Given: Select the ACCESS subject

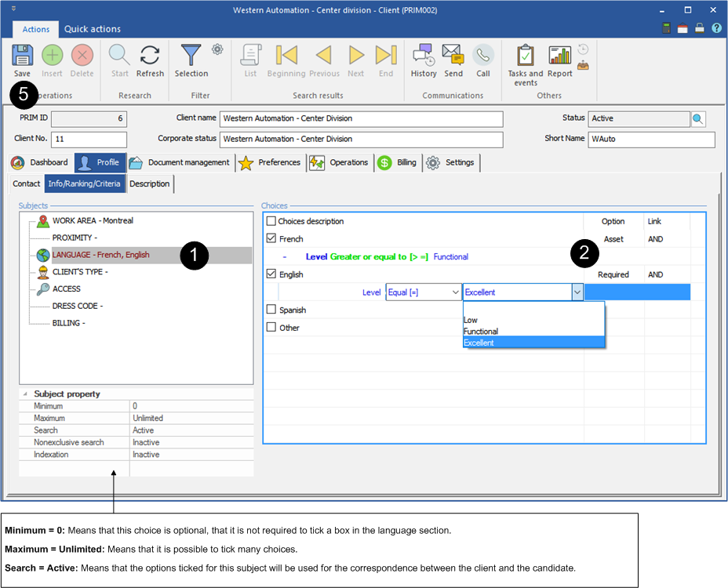Looking at the screenshot, I should [67, 289].
